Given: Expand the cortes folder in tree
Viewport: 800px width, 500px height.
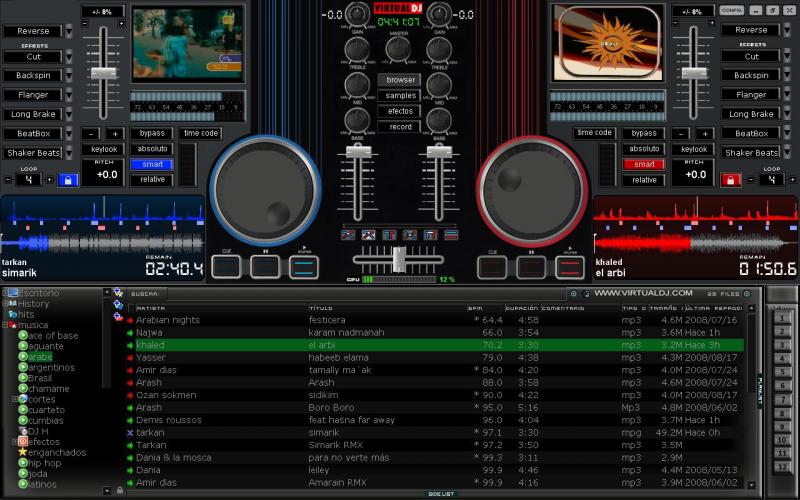Looking at the screenshot, I should (14, 399).
